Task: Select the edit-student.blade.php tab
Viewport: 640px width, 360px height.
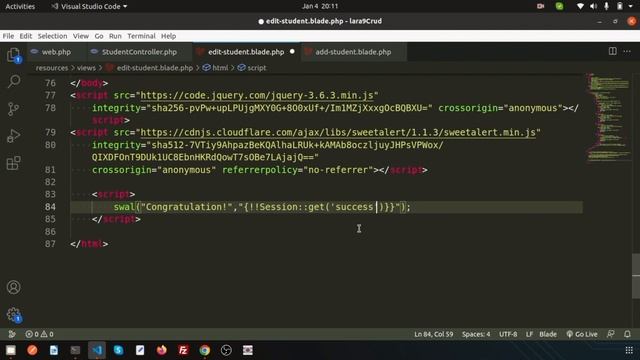Action: [246, 52]
